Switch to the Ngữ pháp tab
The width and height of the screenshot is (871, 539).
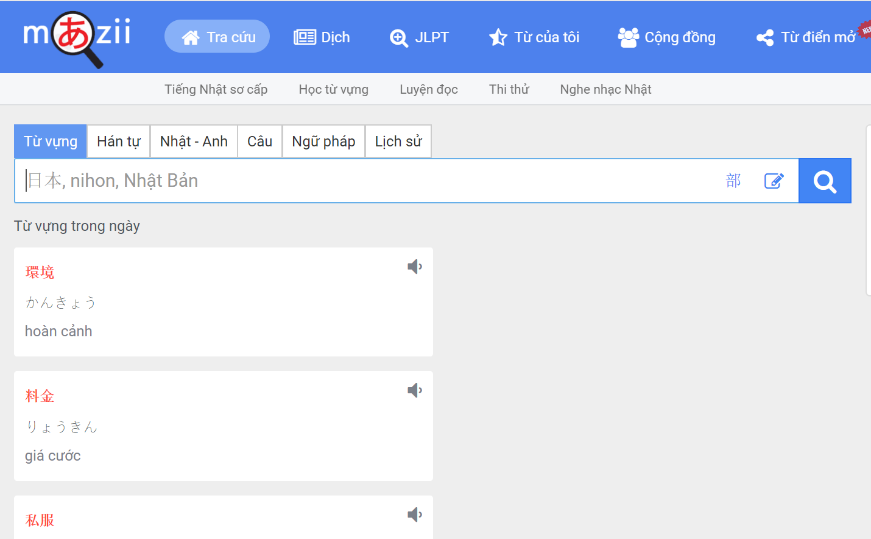click(x=323, y=141)
